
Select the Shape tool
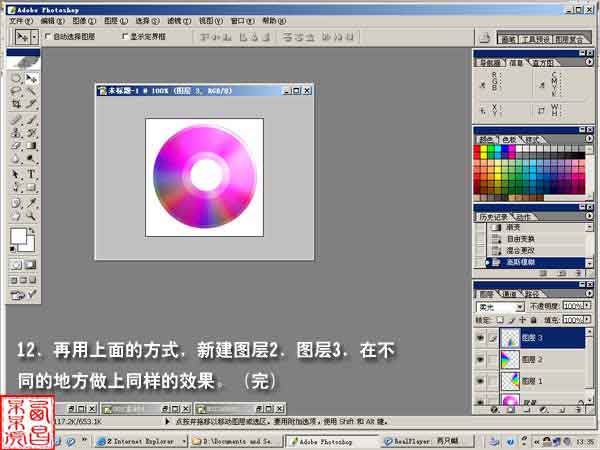point(31,188)
